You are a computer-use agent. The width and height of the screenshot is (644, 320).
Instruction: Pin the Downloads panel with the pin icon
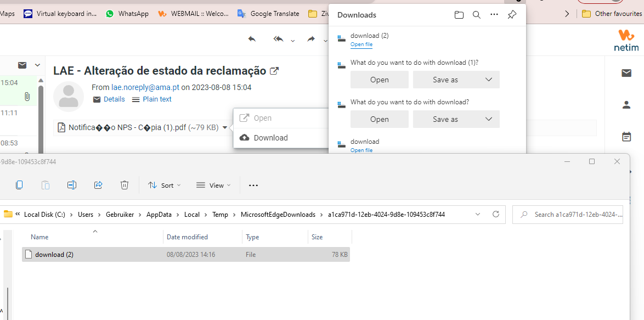click(512, 15)
